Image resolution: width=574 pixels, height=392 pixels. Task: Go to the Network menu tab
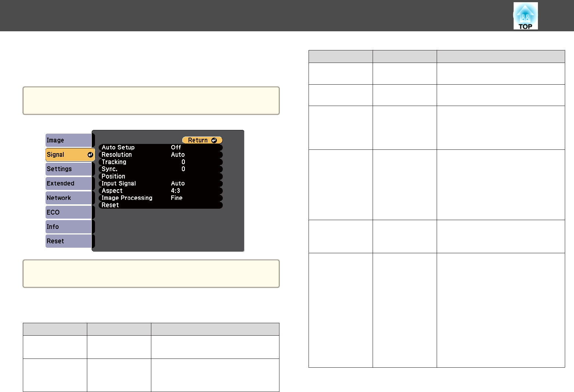(x=68, y=198)
